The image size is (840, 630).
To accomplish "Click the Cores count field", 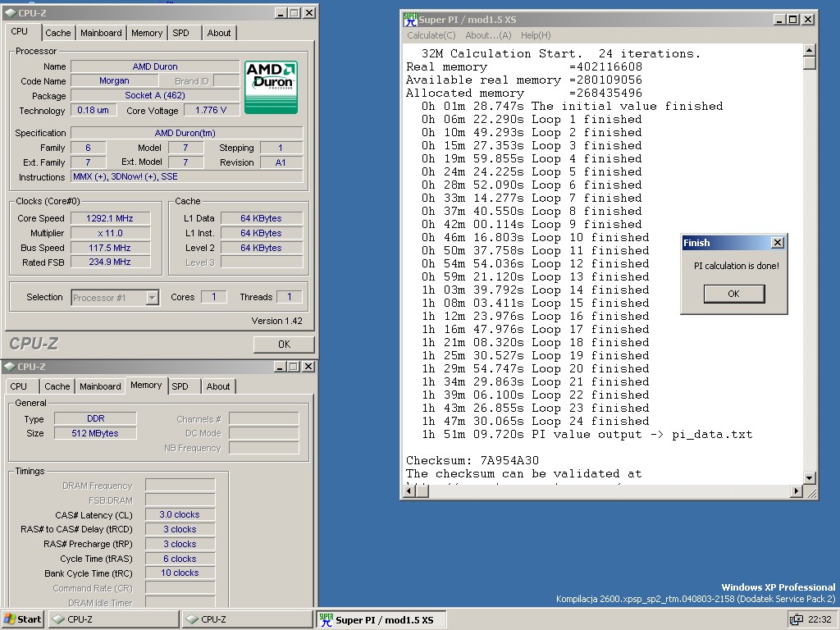I will (x=214, y=297).
